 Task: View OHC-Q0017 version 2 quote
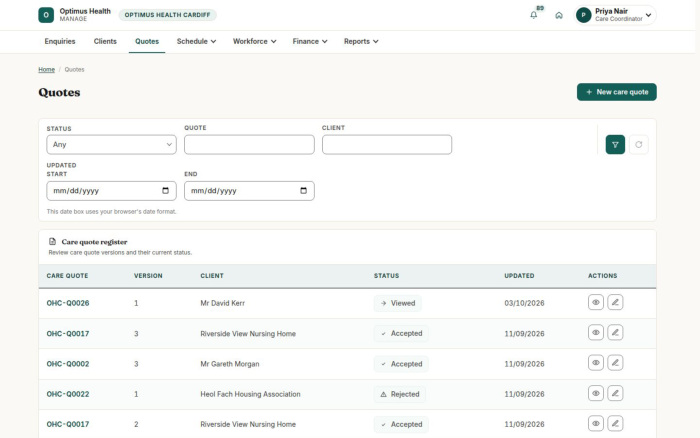click(x=596, y=424)
